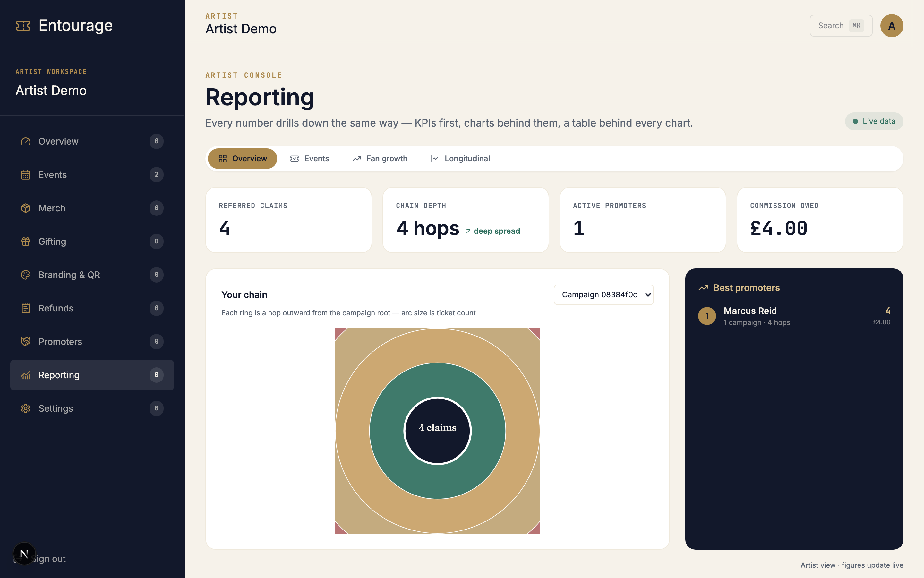Click the Refunds receipt icon
Viewport: 924px width, 578px height.
26,308
